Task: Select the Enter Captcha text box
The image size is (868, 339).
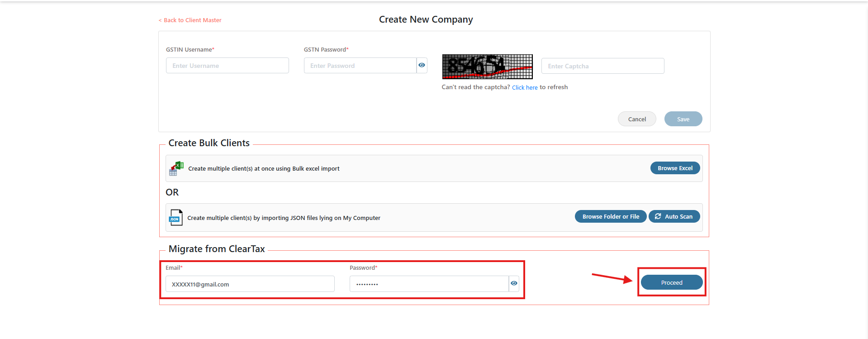Action: 602,66
